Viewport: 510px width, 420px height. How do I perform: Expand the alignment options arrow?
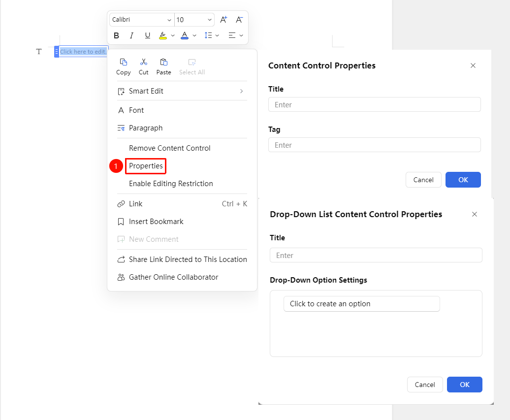241,35
